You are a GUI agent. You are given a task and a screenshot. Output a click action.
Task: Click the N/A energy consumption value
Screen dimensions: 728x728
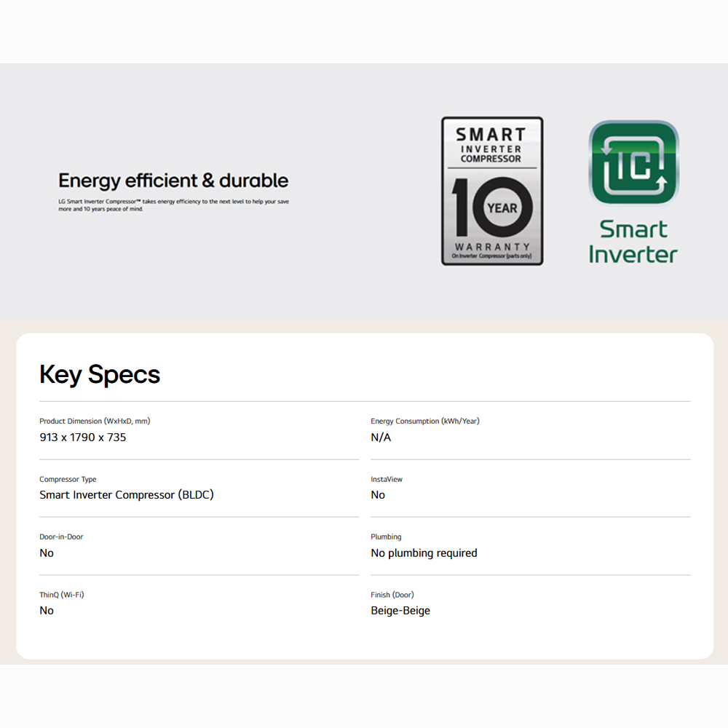tap(381, 438)
